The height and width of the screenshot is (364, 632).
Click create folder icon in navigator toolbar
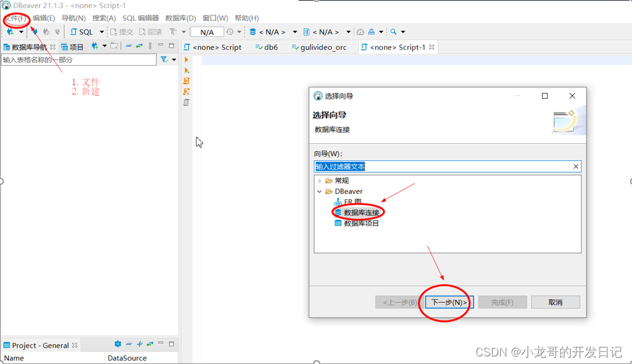(115, 46)
